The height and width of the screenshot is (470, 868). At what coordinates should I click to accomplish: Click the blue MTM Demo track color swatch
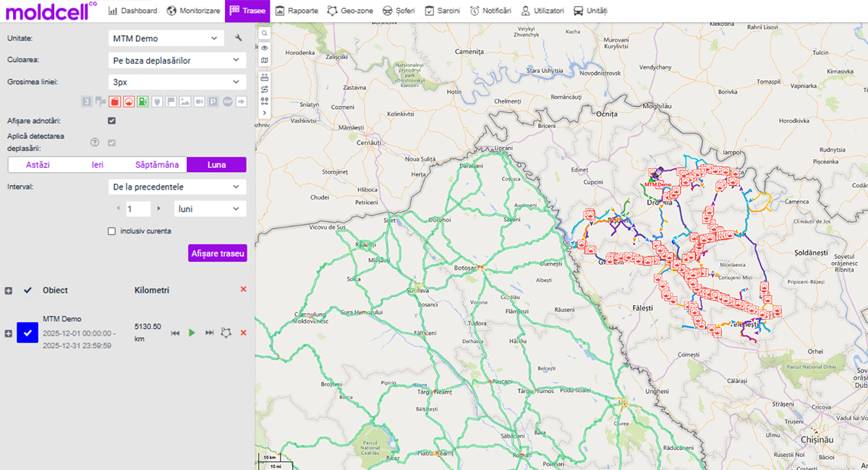(27, 333)
